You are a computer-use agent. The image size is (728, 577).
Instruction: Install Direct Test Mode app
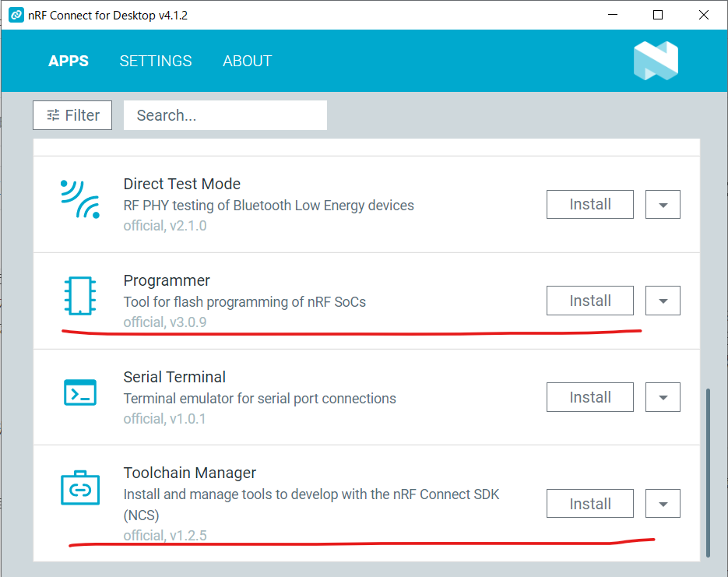coord(589,205)
